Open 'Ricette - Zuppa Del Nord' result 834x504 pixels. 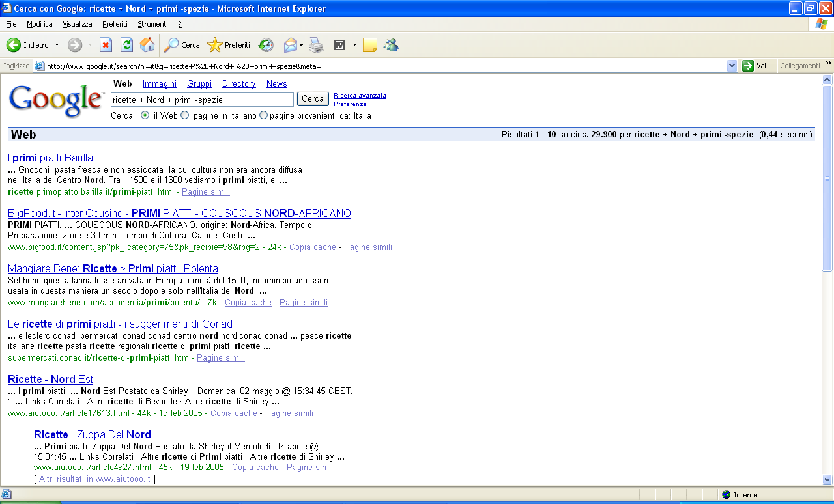tap(93, 434)
